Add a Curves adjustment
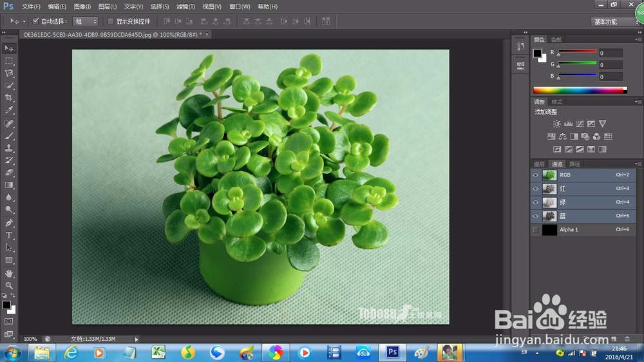644x362 pixels. point(580,124)
